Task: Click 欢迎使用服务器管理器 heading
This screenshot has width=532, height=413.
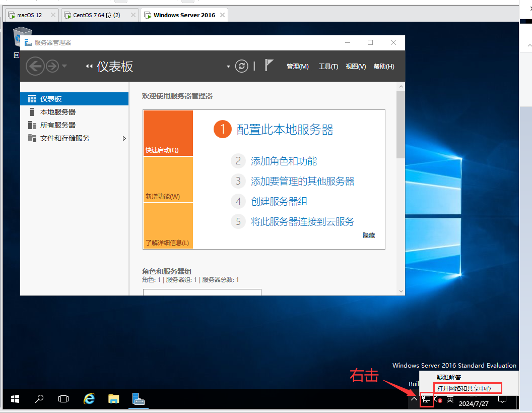Action: [x=177, y=96]
